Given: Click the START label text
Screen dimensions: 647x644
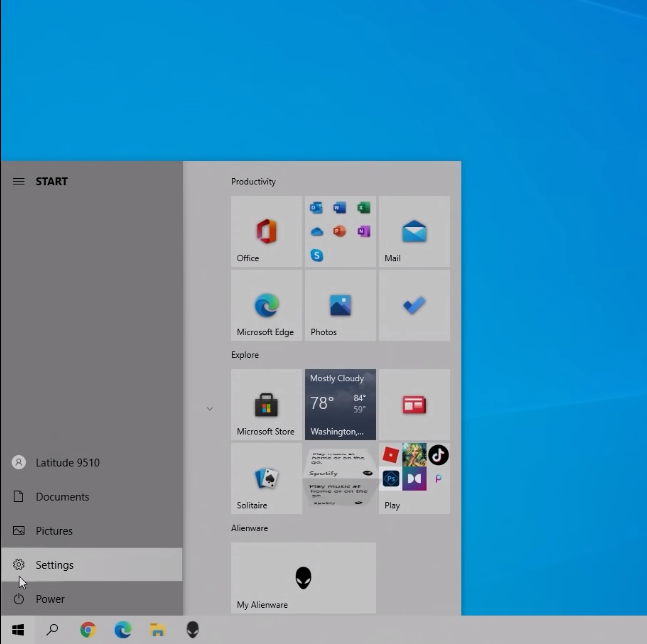Looking at the screenshot, I should [x=52, y=182].
